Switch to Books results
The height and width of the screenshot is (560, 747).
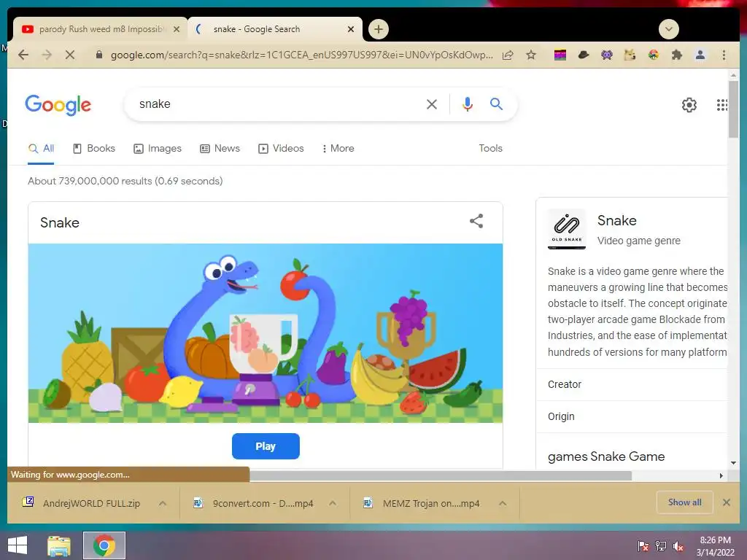coord(94,149)
